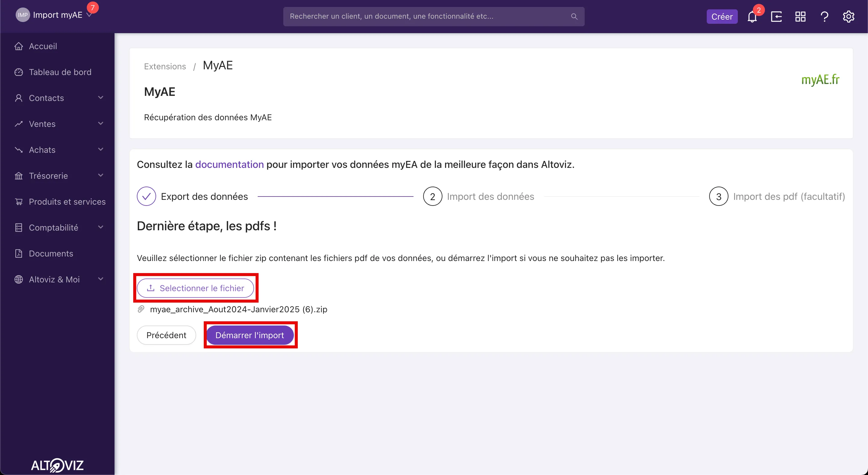Go to Accueil in sidebar
The height and width of the screenshot is (475, 868).
click(x=43, y=46)
